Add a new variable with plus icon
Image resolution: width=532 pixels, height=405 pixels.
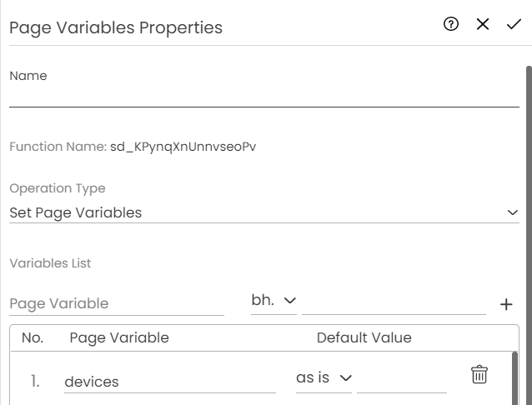pyautogui.click(x=505, y=305)
